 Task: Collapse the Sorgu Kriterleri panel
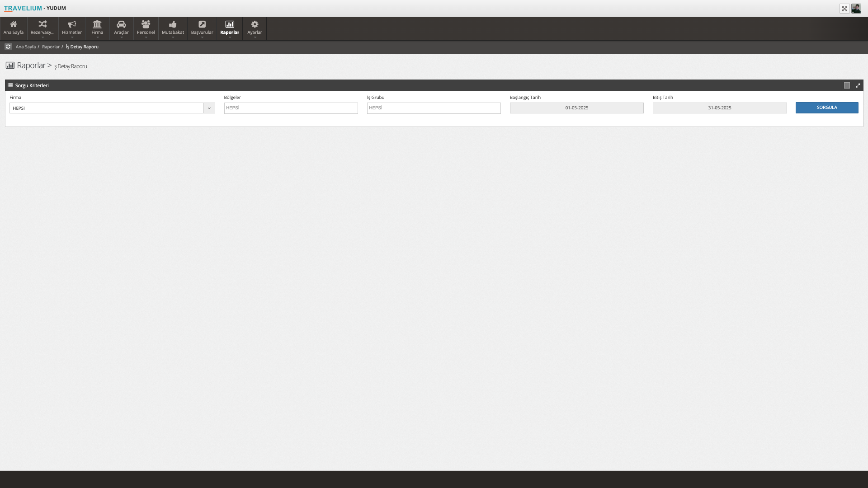[847, 85]
